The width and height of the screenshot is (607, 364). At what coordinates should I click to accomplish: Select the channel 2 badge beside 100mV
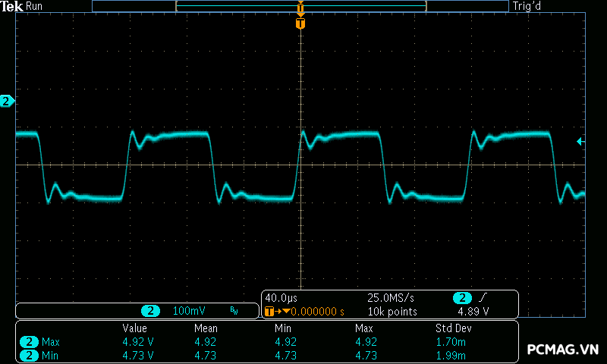point(152,311)
